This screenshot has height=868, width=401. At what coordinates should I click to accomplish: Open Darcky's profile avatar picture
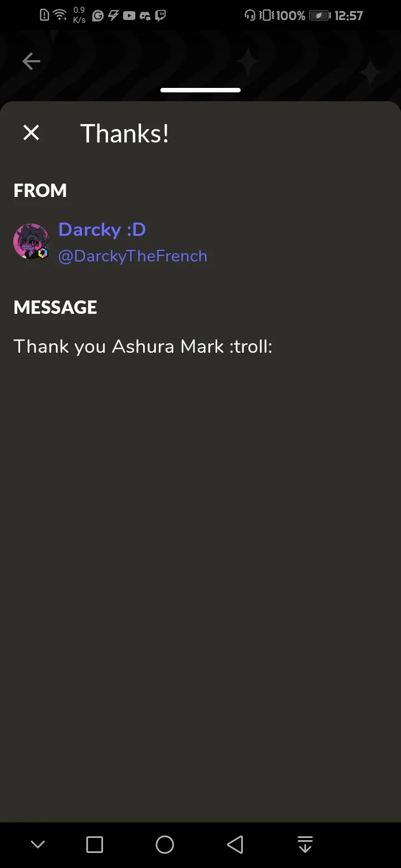point(31,241)
